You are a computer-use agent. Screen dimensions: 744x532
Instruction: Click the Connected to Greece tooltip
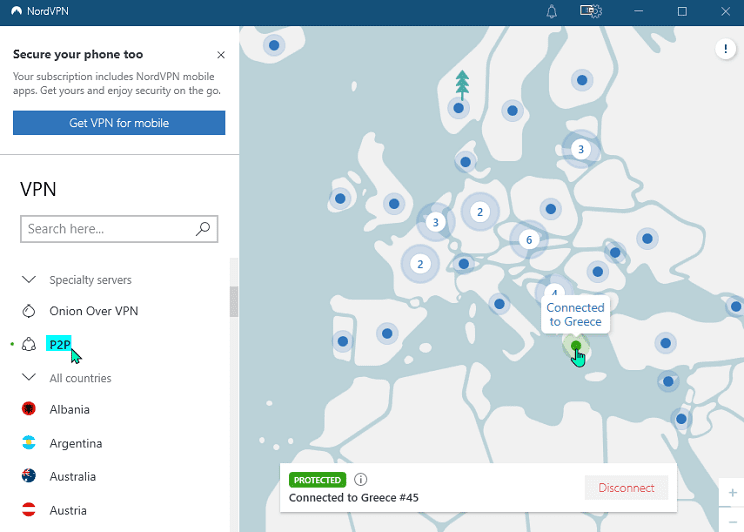click(x=576, y=315)
